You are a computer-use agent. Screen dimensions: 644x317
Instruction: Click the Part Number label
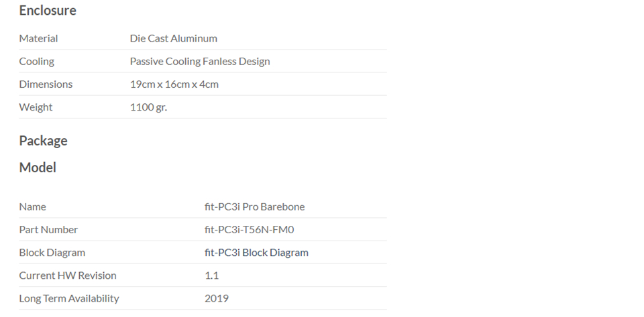pyautogui.click(x=48, y=229)
